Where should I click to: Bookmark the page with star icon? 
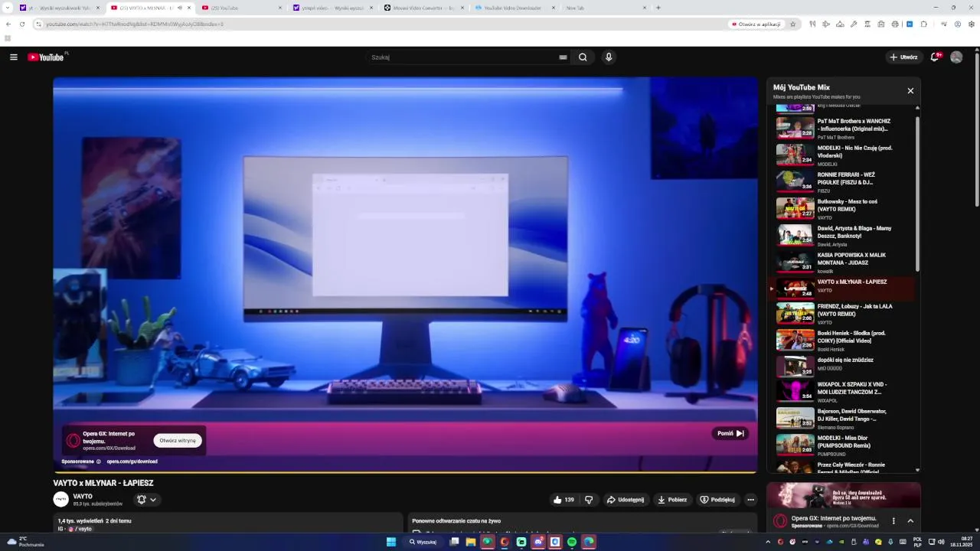click(x=793, y=24)
